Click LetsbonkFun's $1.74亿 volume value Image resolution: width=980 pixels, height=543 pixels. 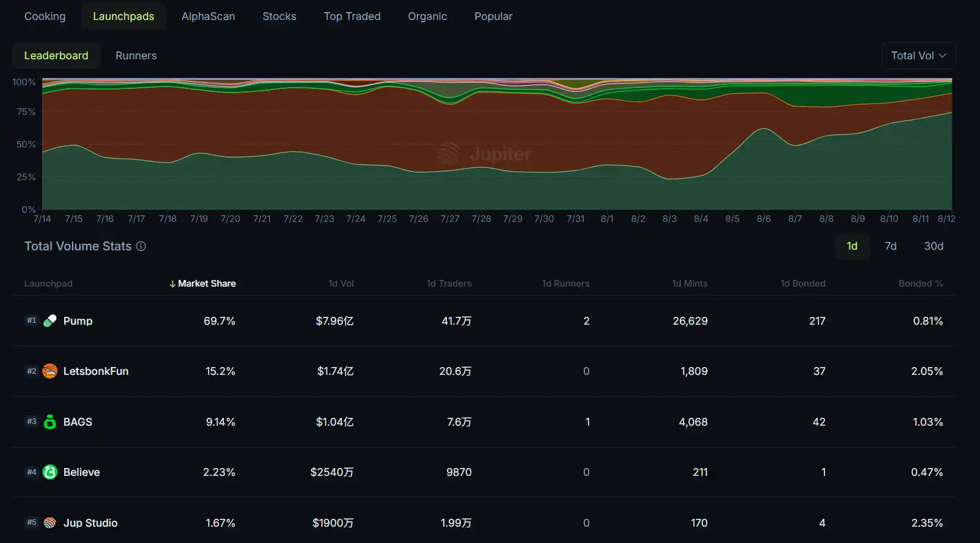(x=335, y=371)
